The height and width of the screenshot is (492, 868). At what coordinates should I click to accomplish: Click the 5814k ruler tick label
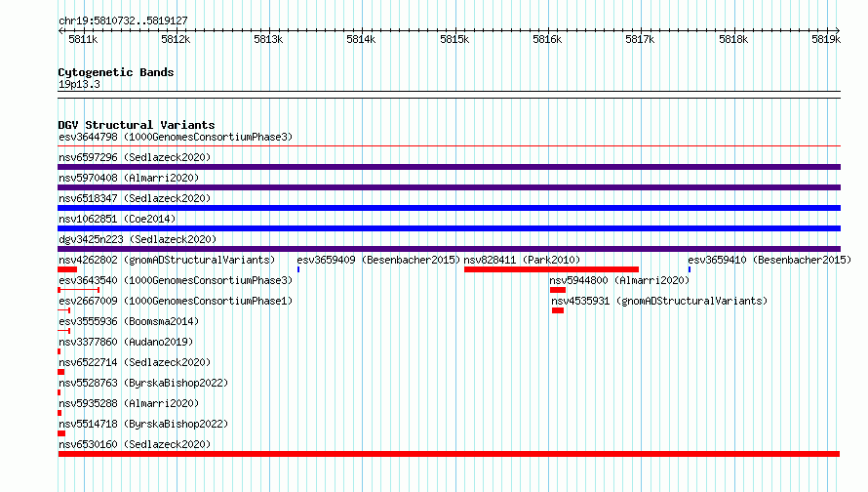(x=361, y=39)
